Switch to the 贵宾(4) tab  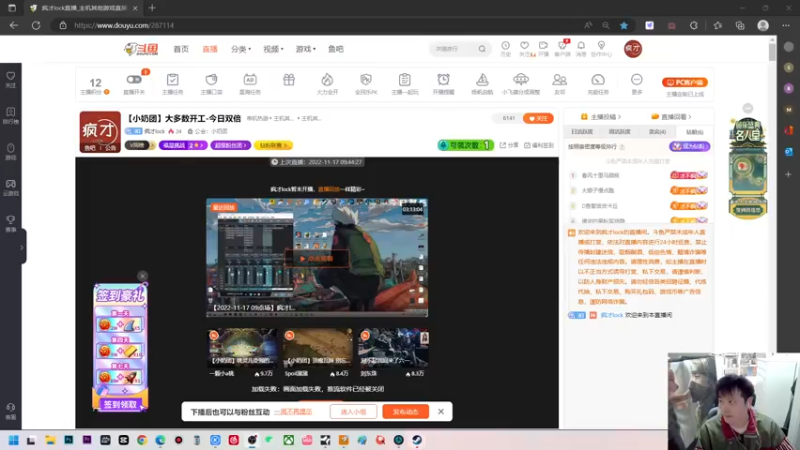tap(657, 132)
